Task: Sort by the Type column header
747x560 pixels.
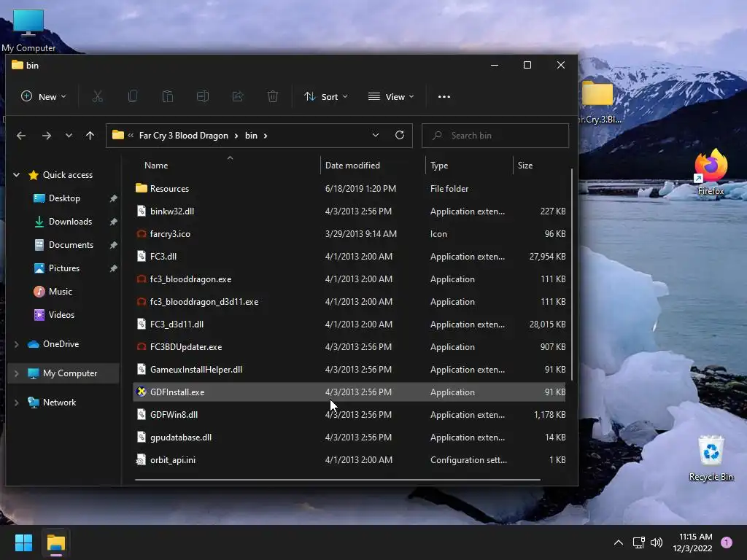Action: [x=439, y=166]
